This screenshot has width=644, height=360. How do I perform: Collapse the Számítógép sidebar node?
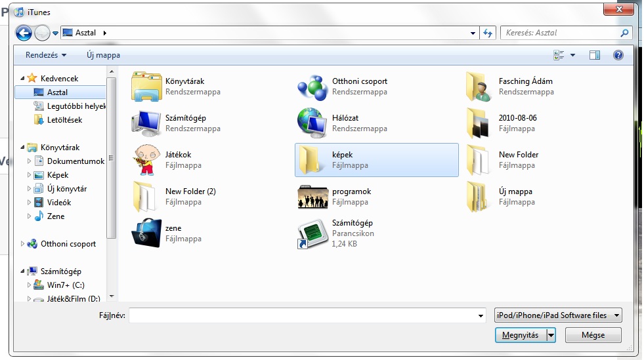click(22, 271)
